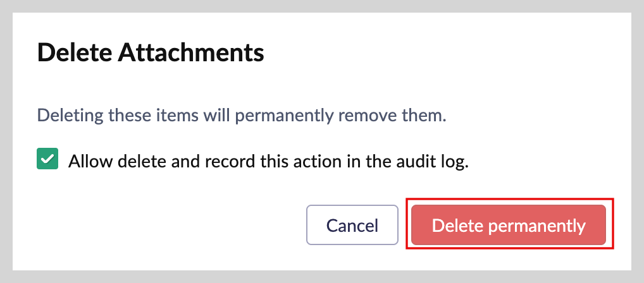Dismiss the dialog via Cancel
This screenshot has height=283, width=644.
(x=352, y=225)
